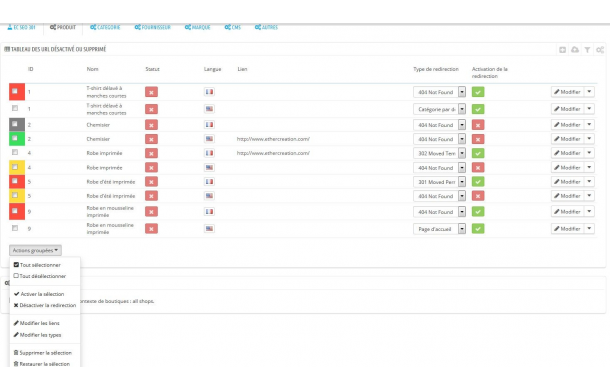Click red activation cross in English Robe imprimée row

pyautogui.click(x=478, y=168)
